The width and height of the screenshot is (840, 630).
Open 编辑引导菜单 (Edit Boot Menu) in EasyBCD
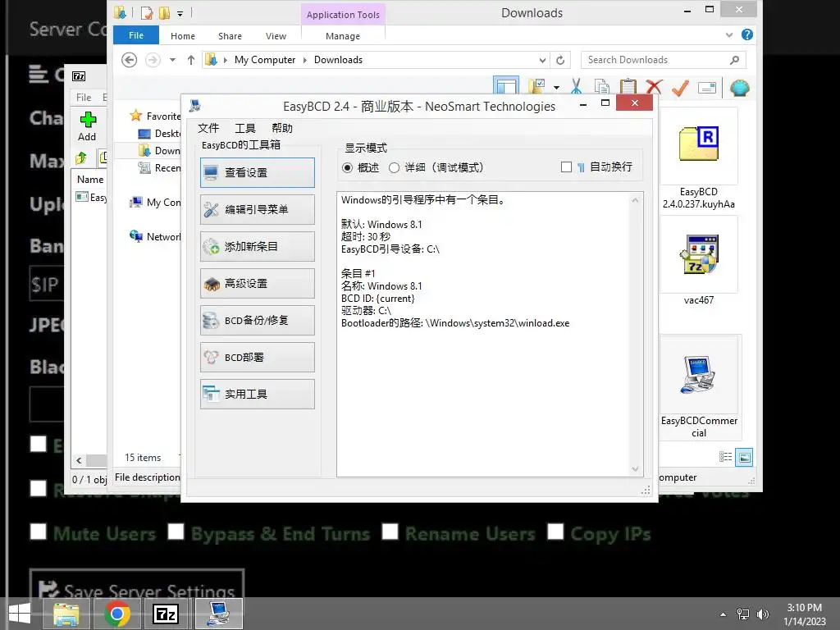[257, 209]
